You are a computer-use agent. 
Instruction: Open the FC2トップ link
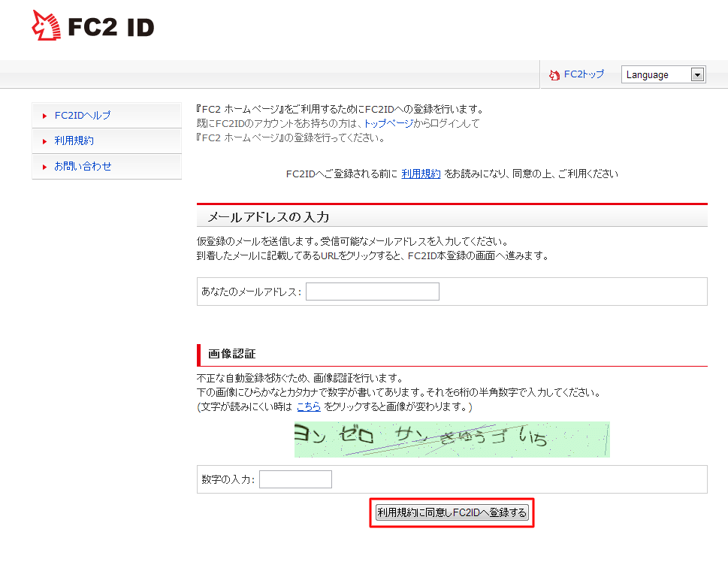[584, 74]
